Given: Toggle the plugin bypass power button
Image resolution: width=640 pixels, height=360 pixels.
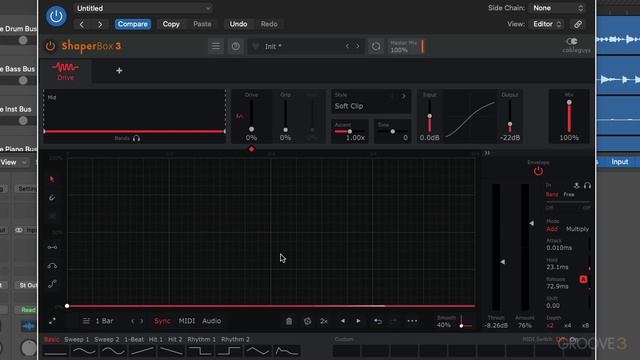Looking at the screenshot, I should pos(56,16).
